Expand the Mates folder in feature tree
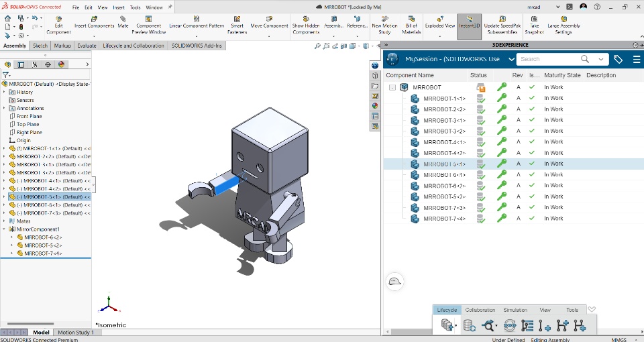The image size is (644, 342). (4, 221)
